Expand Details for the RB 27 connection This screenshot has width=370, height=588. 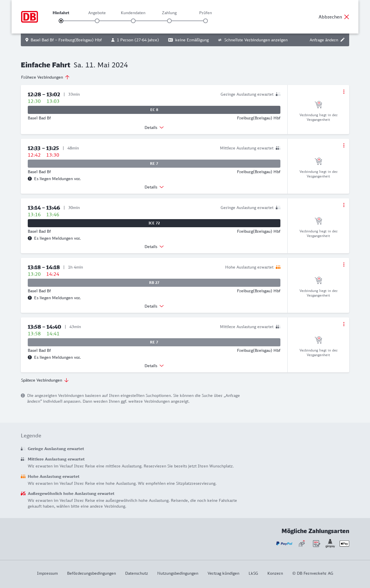pyautogui.click(x=154, y=306)
